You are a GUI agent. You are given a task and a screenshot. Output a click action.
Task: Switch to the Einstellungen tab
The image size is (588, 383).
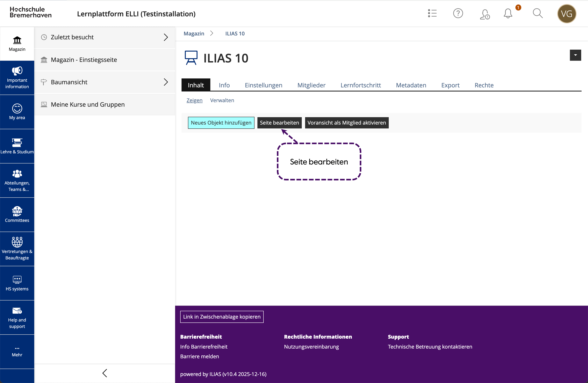tap(263, 85)
